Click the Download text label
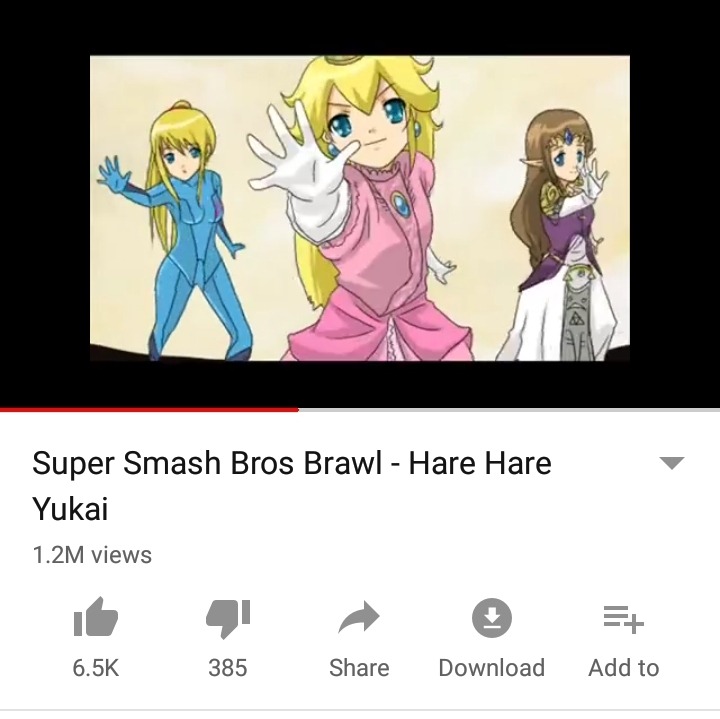This screenshot has height=719, width=720. click(x=492, y=668)
